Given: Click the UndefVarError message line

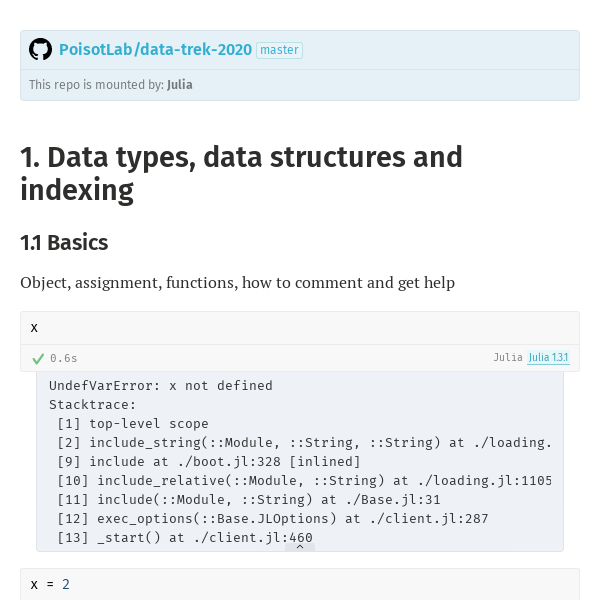Looking at the screenshot, I should pyautogui.click(x=161, y=385).
